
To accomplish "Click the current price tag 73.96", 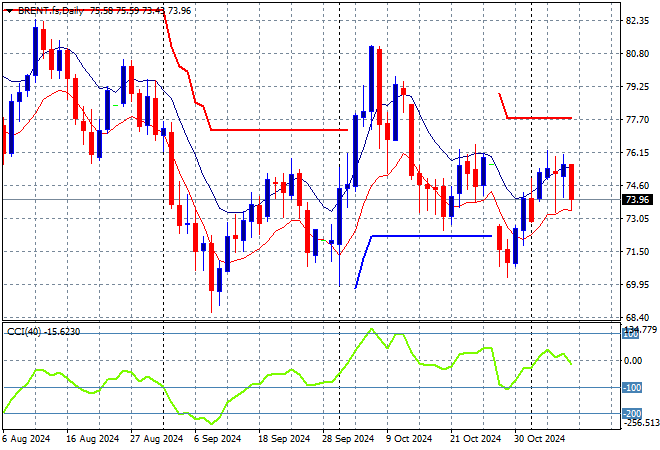I will pyautogui.click(x=638, y=200).
